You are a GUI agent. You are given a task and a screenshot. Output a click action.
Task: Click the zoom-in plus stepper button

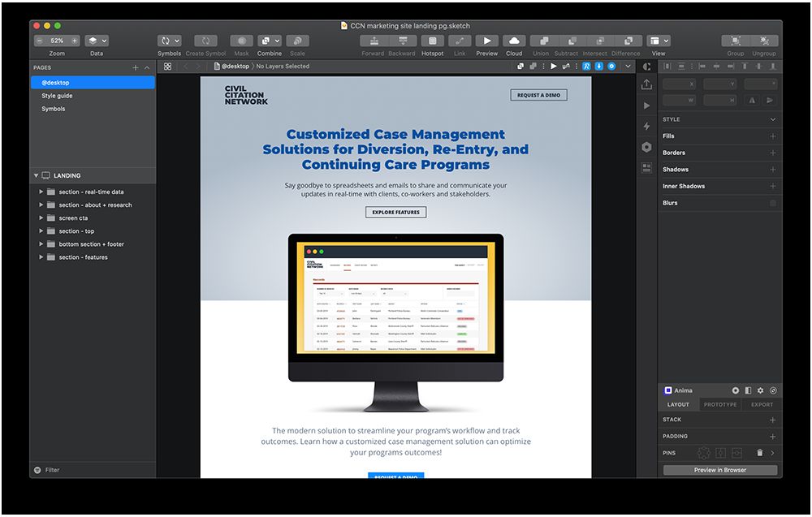75,41
